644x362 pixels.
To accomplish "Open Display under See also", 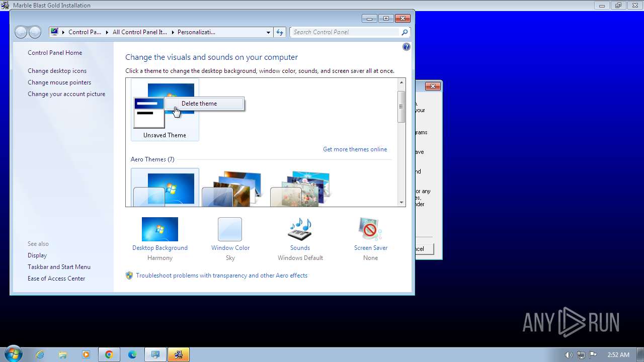I will (x=37, y=255).
